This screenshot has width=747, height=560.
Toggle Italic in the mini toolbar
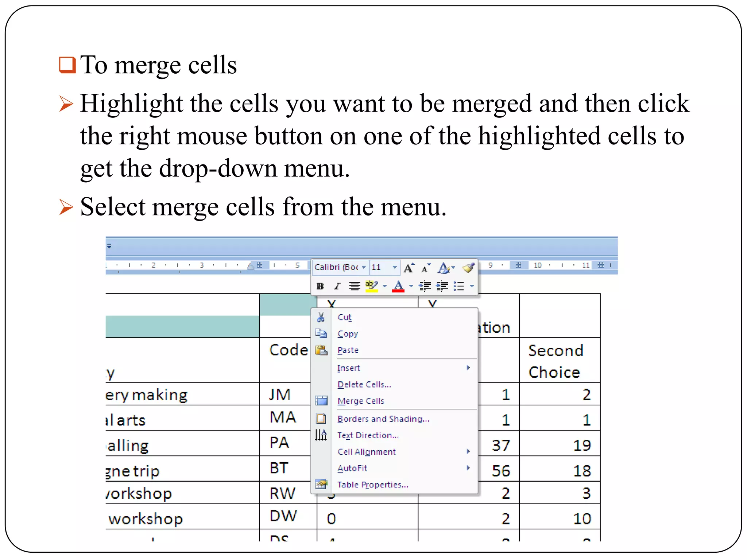(x=337, y=286)
